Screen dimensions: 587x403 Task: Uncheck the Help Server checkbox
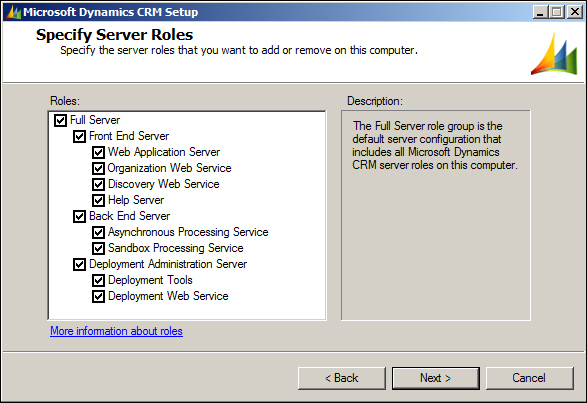(98, 200)
